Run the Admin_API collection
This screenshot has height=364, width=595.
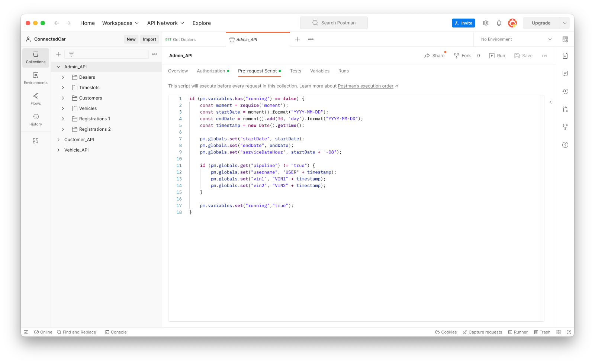point(497,56)
